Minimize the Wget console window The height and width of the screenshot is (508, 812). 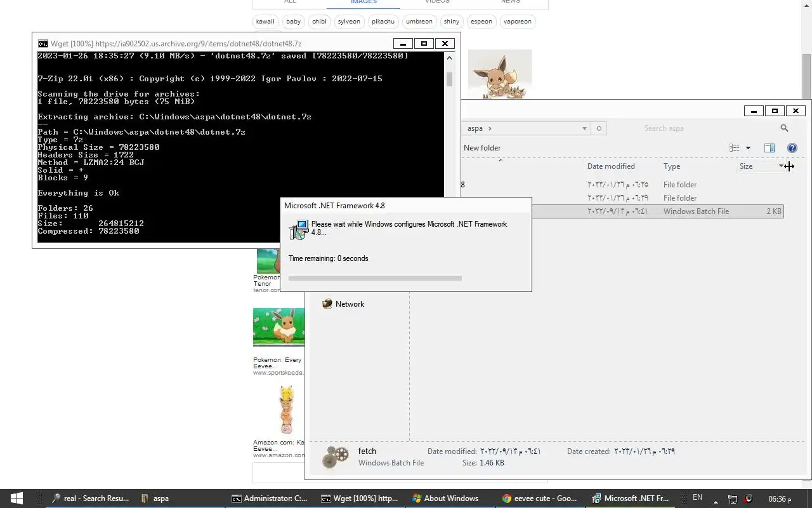coord(403,43)
